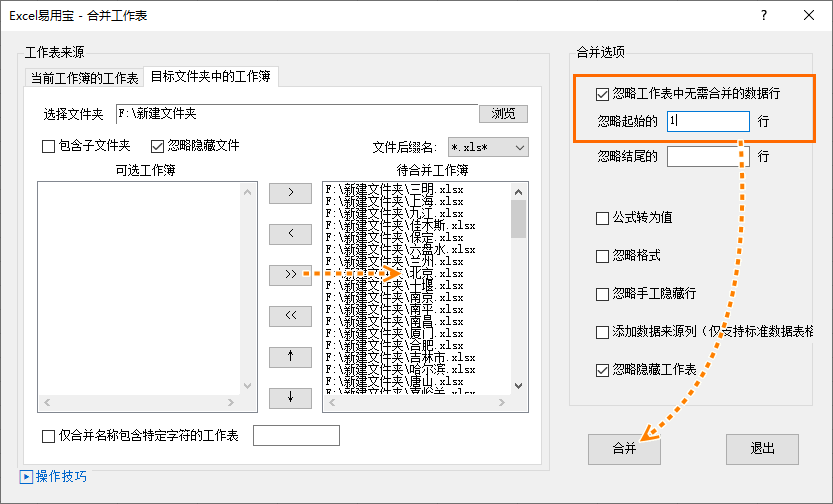The height and width of the screenshot is (504, 833).
Task: Select 上海.xlsx in merge list
Action: [x=394, y=201]
